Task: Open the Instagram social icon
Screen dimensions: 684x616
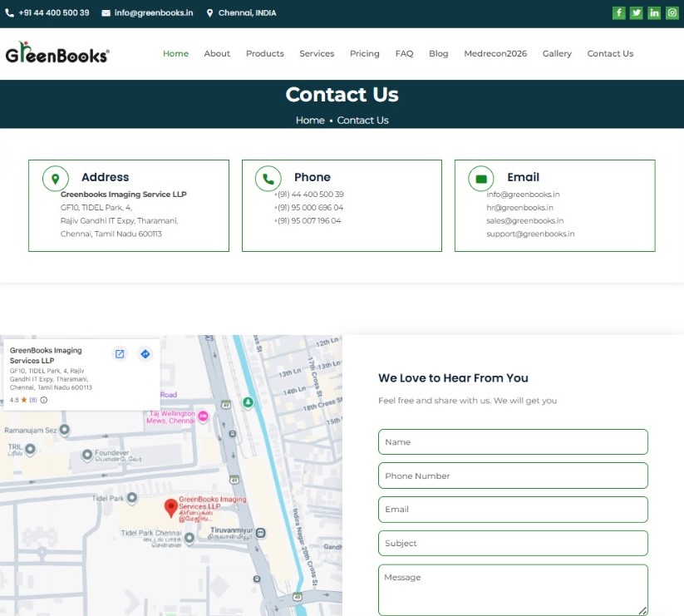Action: click(x=672, y=12)
